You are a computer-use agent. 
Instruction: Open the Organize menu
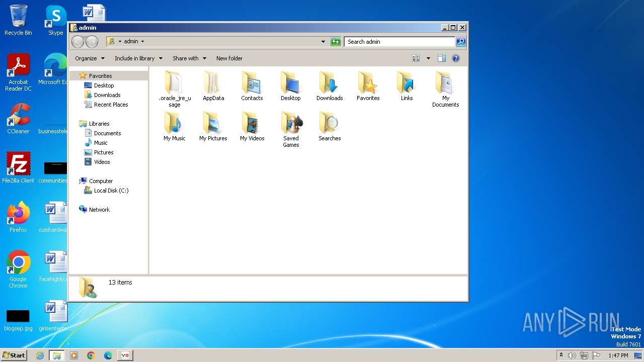click(90, 58)
